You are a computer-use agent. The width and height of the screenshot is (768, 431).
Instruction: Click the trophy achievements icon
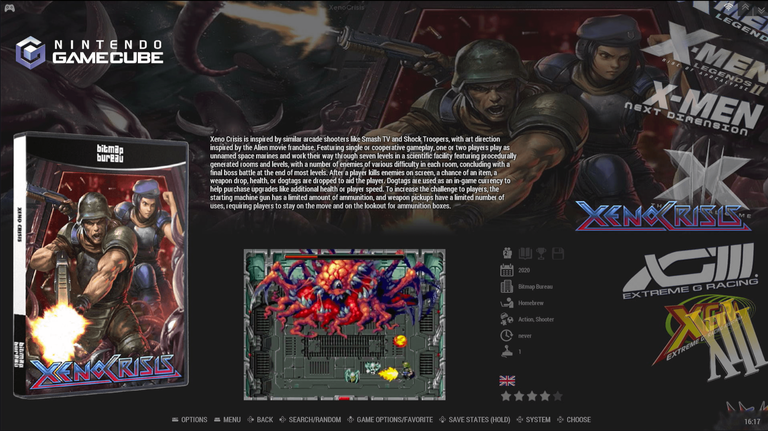pos(541,253)
